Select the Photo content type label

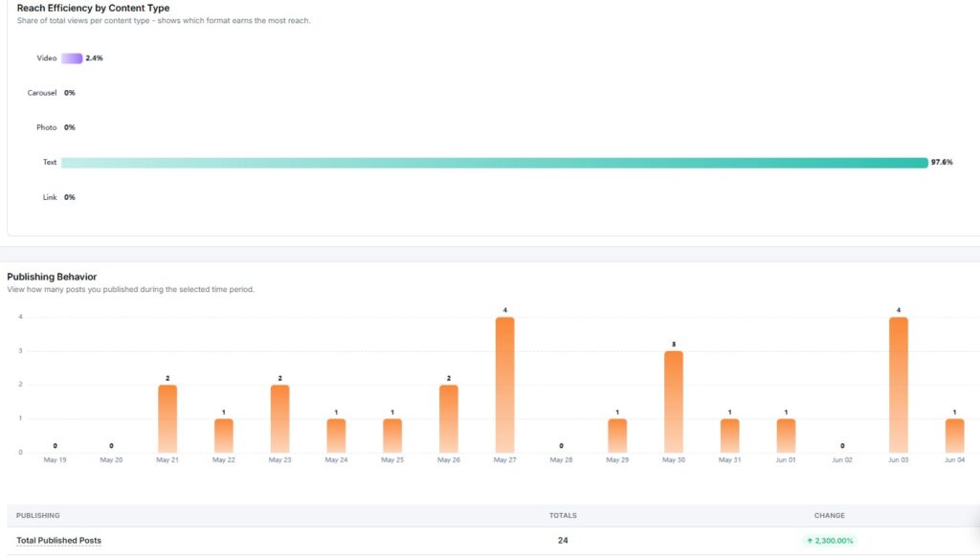click(x=46, y=127)
